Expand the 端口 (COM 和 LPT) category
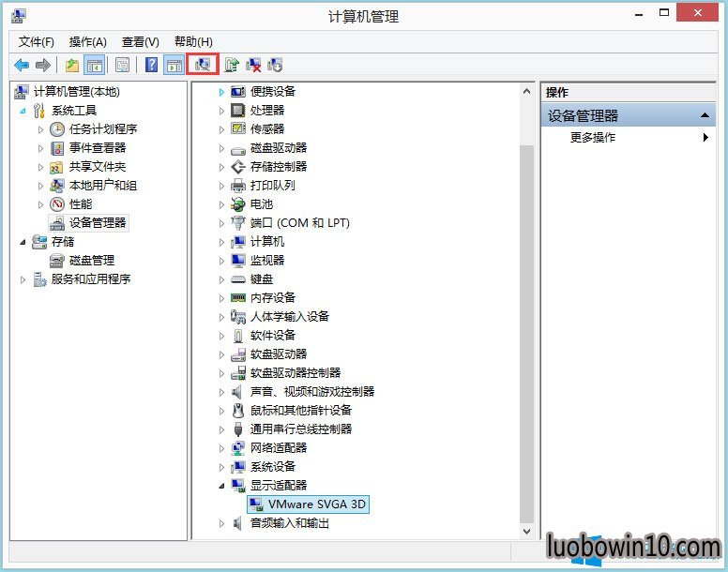 [x=221, y=223]
